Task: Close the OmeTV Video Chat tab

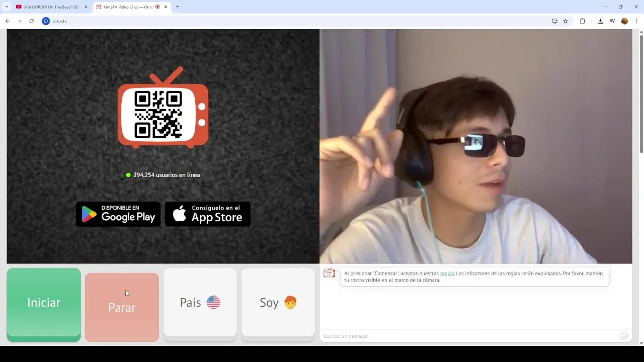Action: pyautogui.click(x=166, y=7)
